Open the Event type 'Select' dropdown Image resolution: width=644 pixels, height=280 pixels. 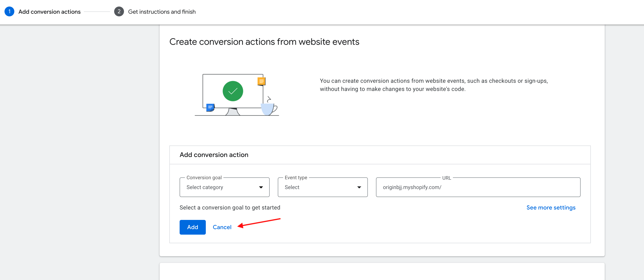pyautogui.click(x=322, y=187)
